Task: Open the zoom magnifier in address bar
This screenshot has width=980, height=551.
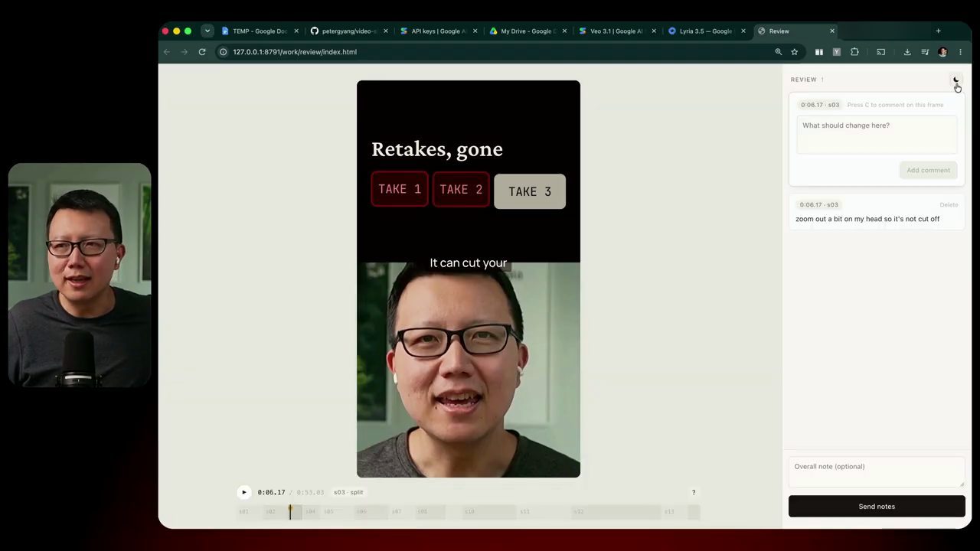Action: [x=778, y=52]
